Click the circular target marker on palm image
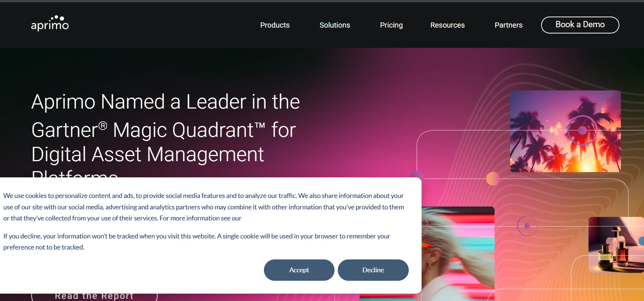This screenshot has height=301, width=644. [582, 130]
